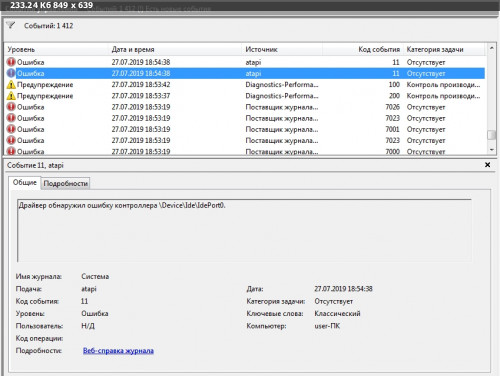Sort by the Источник column header
Image resolution: width=500 pixels, height=376 pixels.
pyautogui.click(x=282, y=49)
